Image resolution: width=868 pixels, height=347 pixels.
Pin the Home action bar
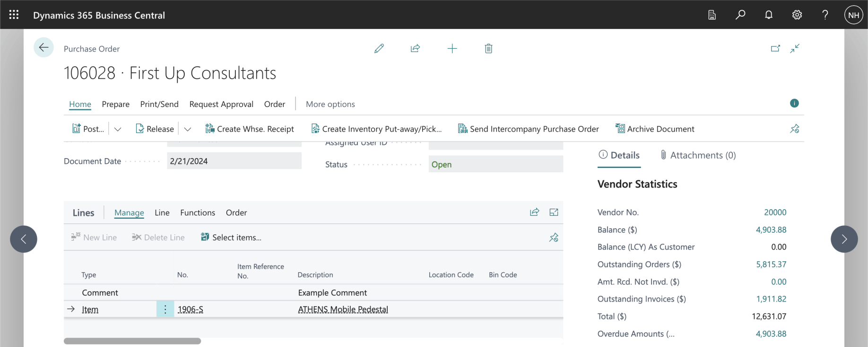(794, 129)
